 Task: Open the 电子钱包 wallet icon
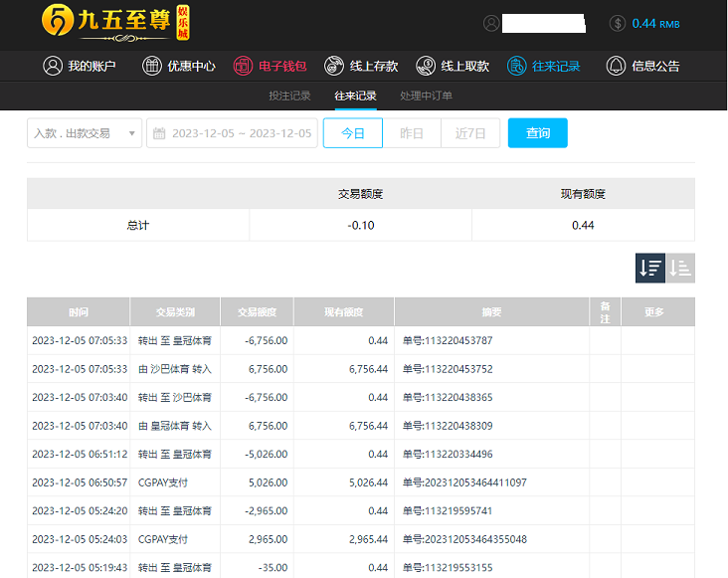(244, 66)
